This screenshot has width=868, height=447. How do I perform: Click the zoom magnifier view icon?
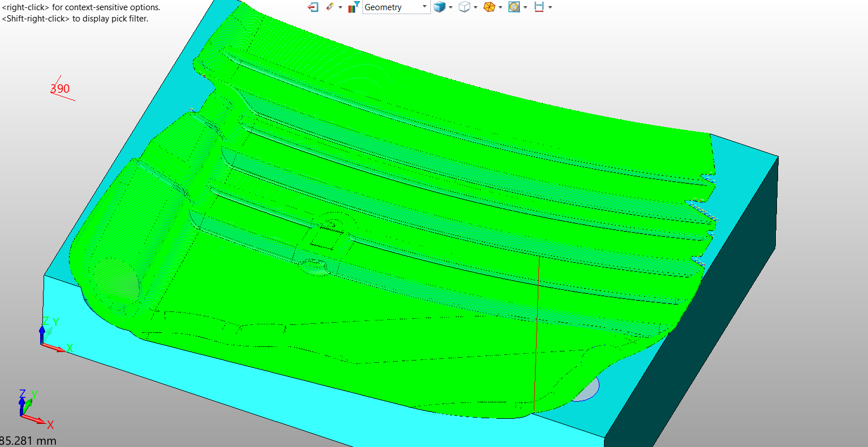[x=514, y=7]
